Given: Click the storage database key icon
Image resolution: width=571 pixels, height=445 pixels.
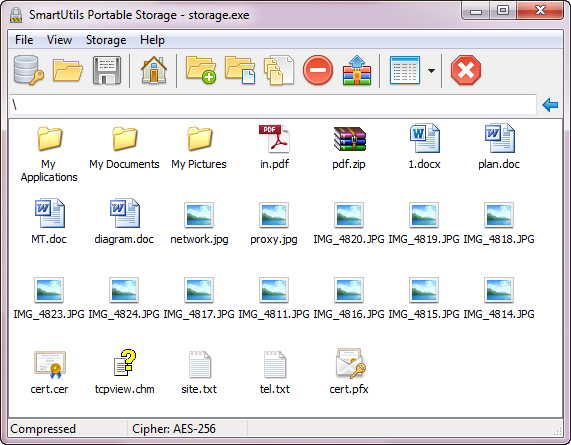Looking at the screenshot, I should click(x=29, y=70).
